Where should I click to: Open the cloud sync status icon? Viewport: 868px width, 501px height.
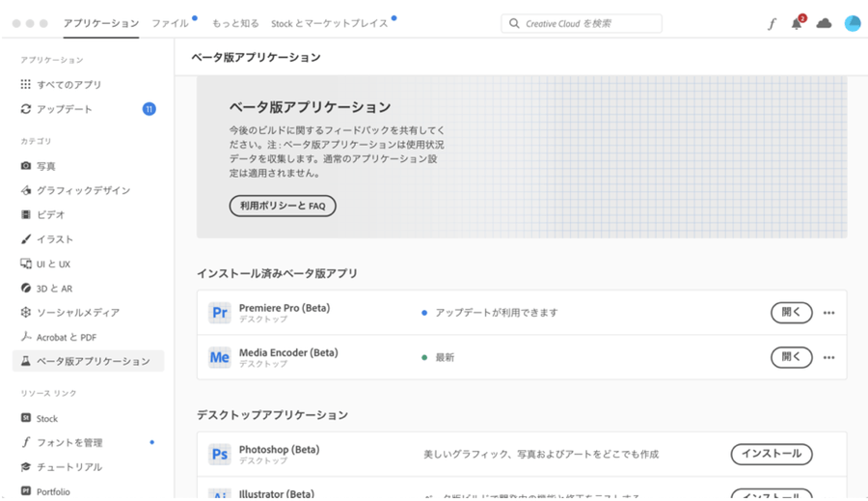(824, 23)
